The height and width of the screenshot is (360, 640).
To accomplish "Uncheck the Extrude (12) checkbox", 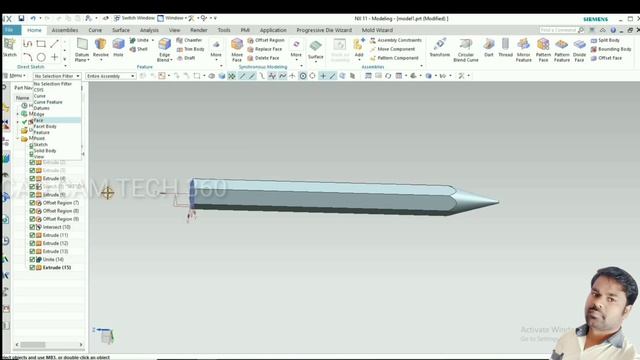I will point(32,243).
